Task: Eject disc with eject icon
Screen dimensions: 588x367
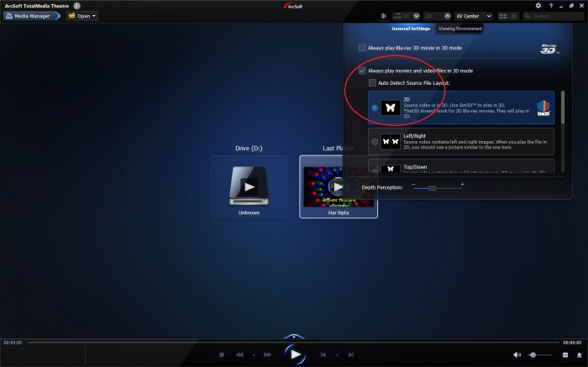Action: point(580,354)
